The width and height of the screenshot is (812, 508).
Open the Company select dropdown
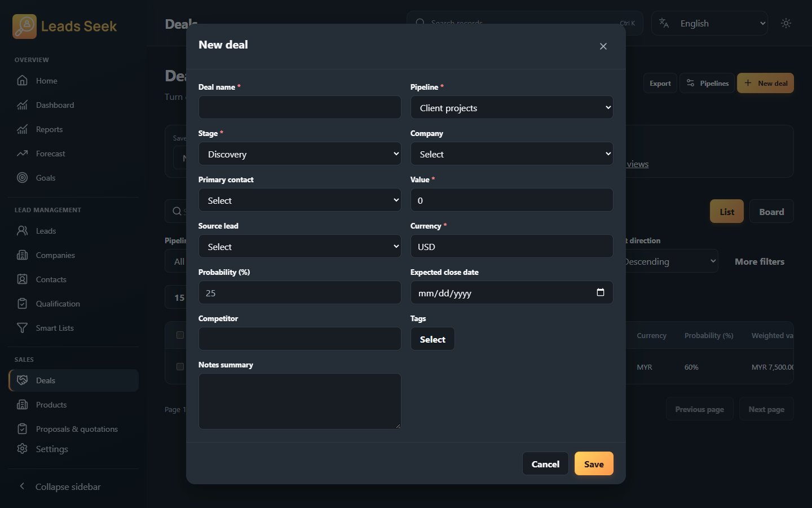pyautogui.click(x=512, y=154)
